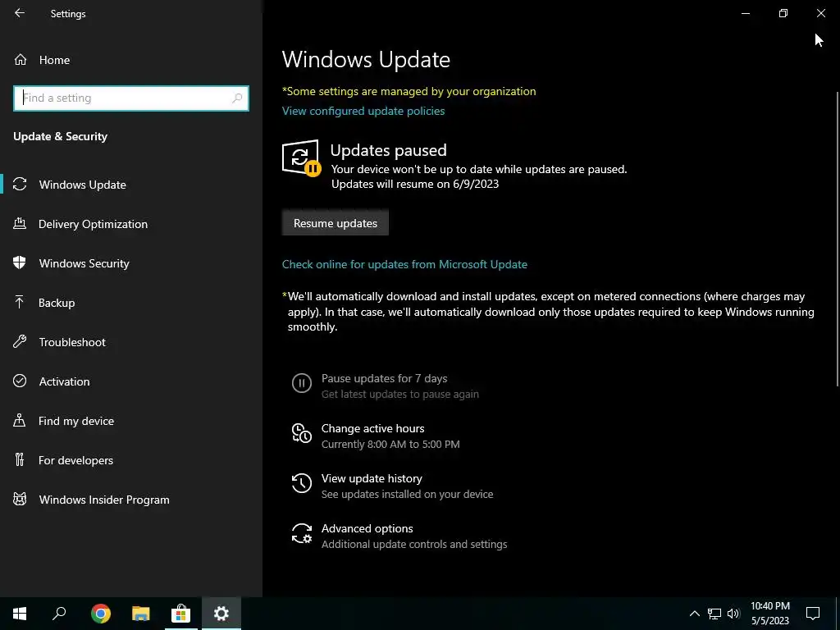
Task: Click the Backup arrow icon
Action: (x=20, y=302)
